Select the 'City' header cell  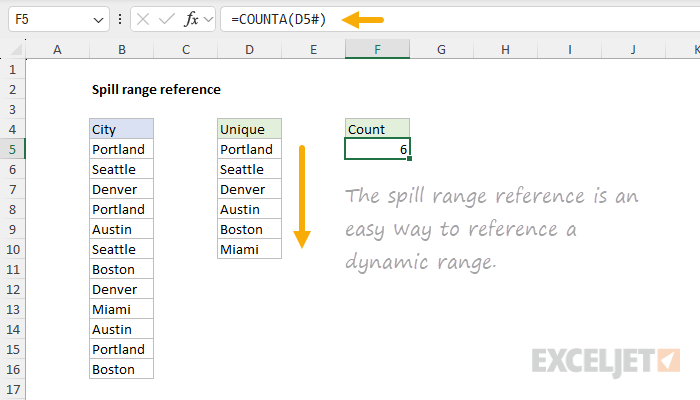coord(121,129)
